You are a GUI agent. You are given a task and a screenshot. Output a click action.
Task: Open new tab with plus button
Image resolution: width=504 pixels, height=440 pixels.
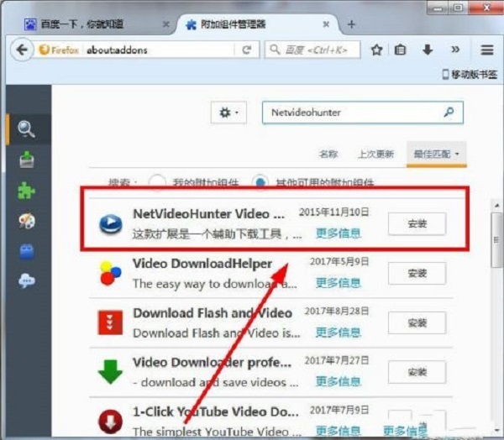(351, 24)
